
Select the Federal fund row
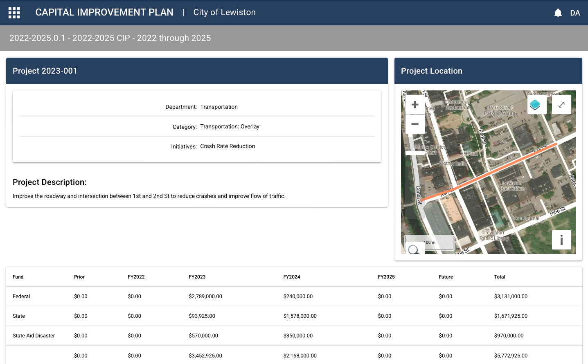tap(21, 296)
